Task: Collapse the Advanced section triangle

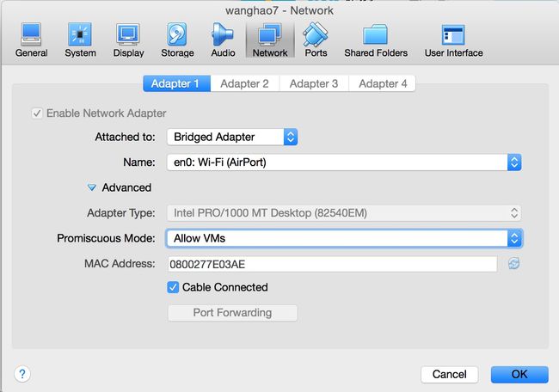Action: [x=92, y=187]
